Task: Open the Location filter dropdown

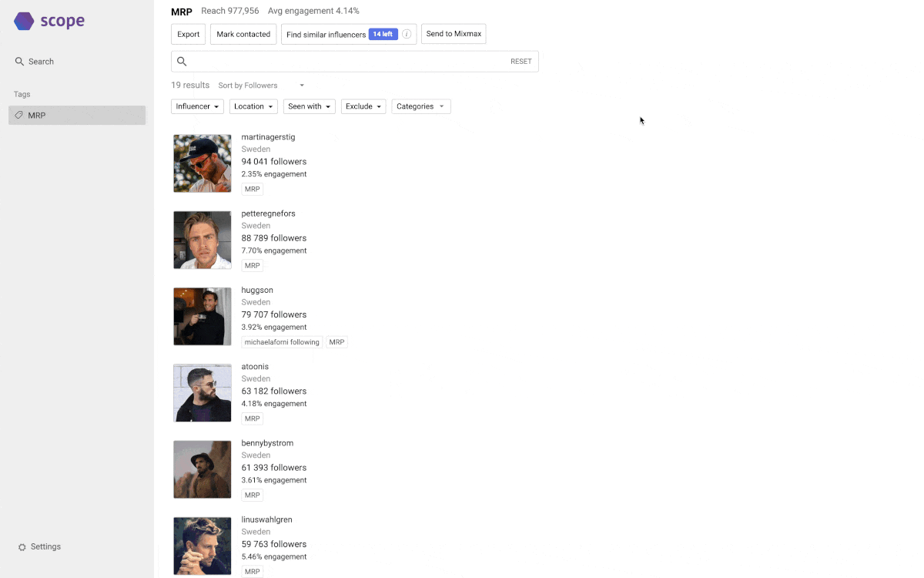Action: (253, 106)
